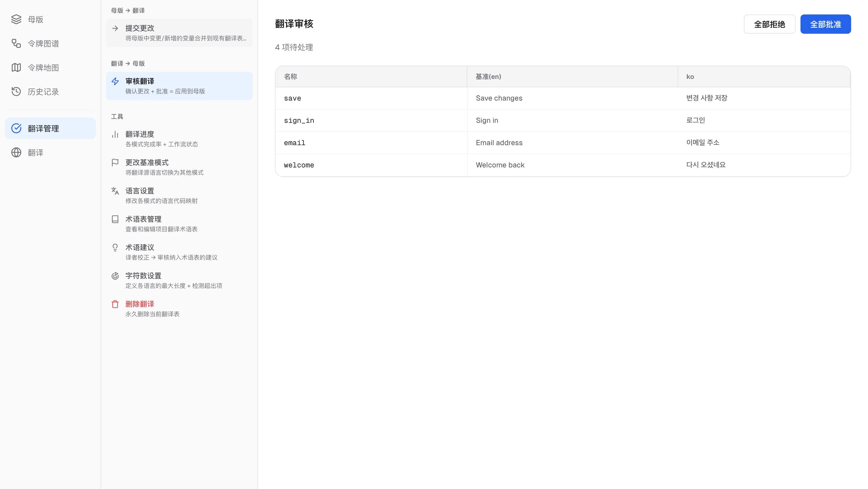This screenshot has width=868, height=489.
Task: Open the 母版 section in sidebar
Action: 50,20
